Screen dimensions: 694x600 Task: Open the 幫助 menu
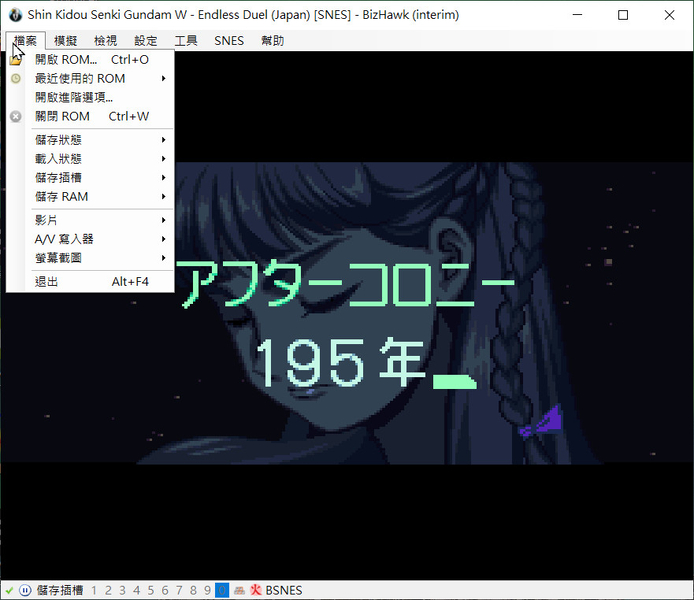(272, 41)
